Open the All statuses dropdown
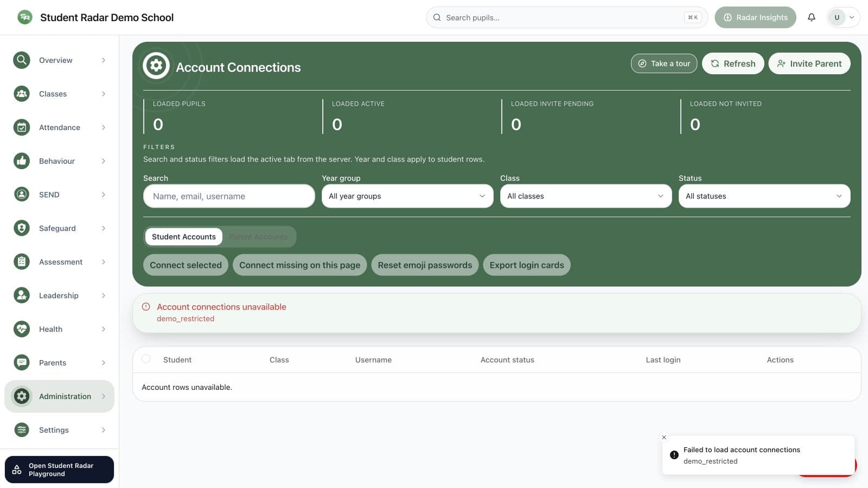868x488 pixels. pyautogui.click(x=764, y=196)
